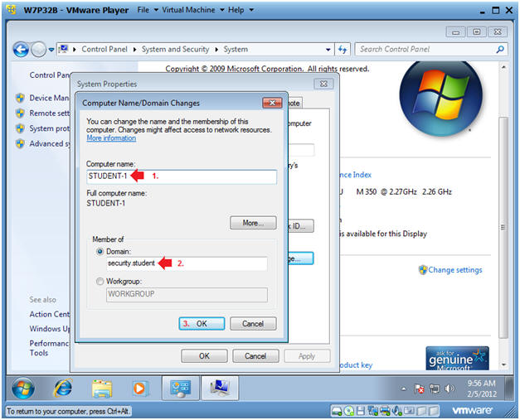Click the Device Manager shield icon

[x=20, y=98]
